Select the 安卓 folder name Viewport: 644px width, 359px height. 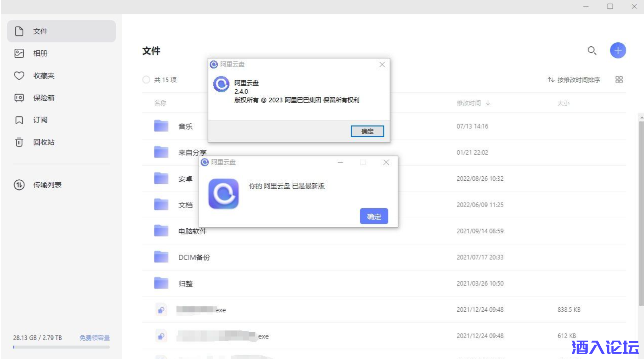click(x=185, y=179)
